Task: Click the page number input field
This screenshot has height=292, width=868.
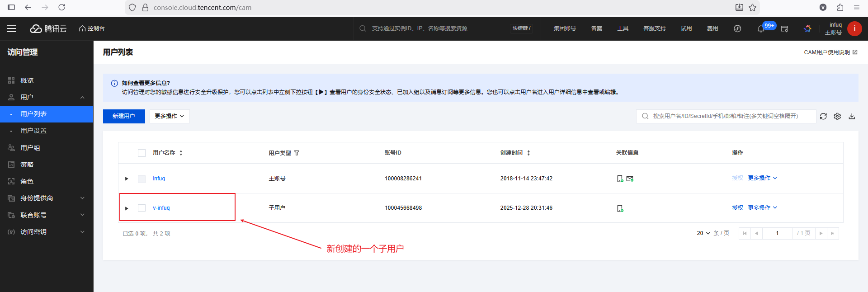Action: pos(777,233)
